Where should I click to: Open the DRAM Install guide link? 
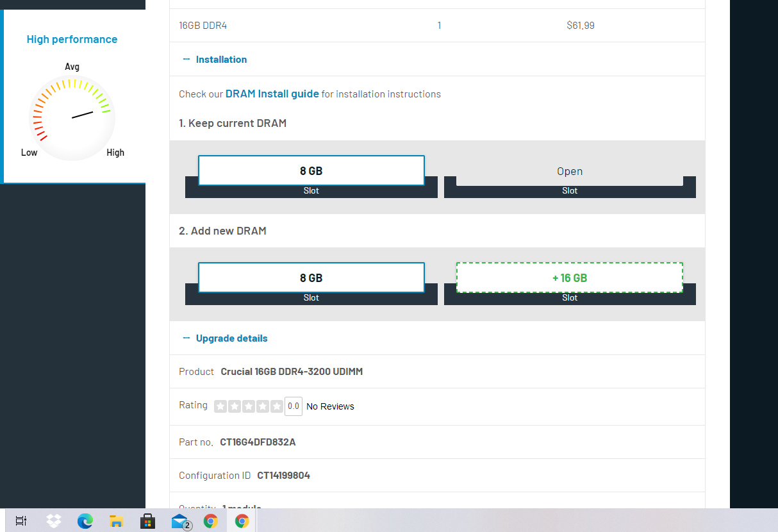(x=272, y=94)
